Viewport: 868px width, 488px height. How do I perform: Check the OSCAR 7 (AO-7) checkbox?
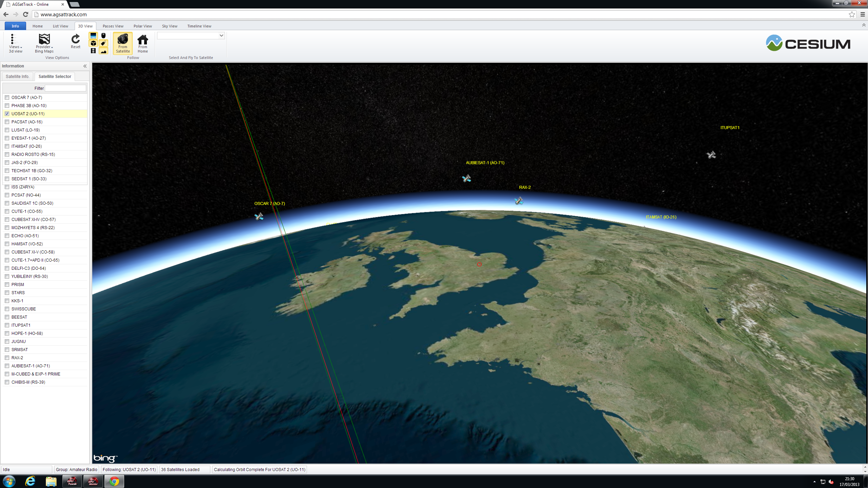[x=7, y=97]
